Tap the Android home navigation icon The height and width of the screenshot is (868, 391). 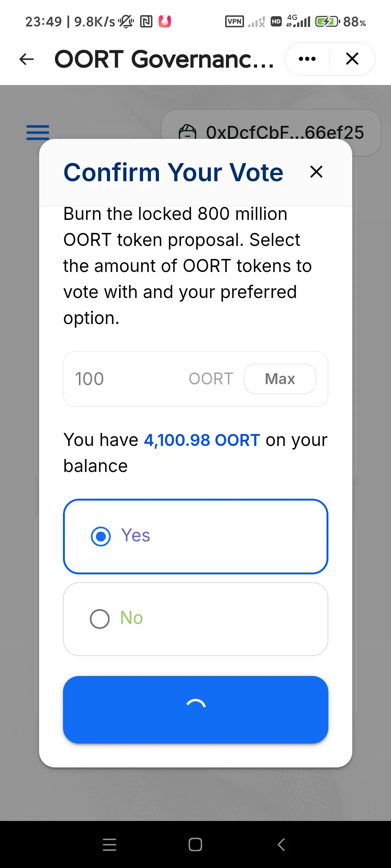[195, 844]
